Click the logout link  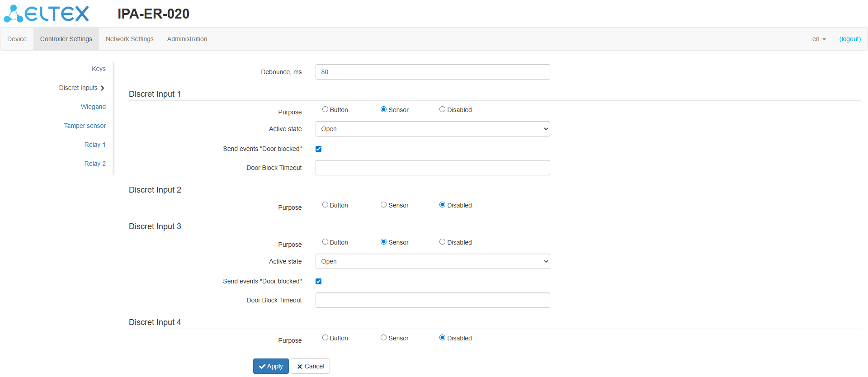(850, 39)
